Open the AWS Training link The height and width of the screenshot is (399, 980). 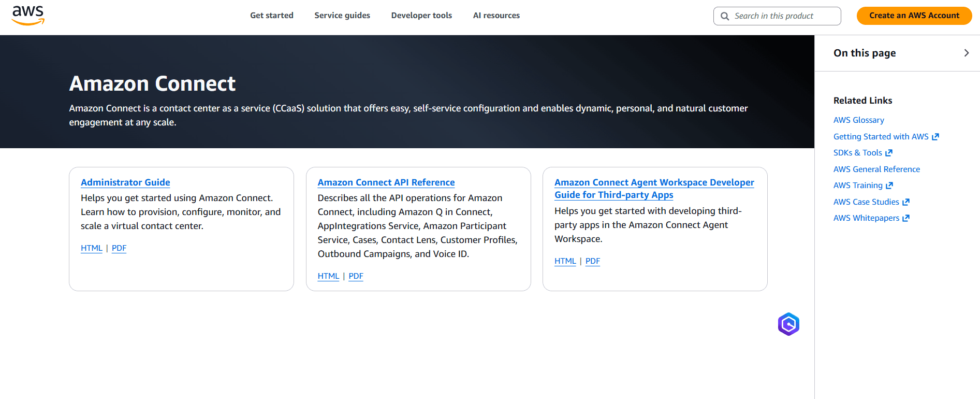click(858, 186)
